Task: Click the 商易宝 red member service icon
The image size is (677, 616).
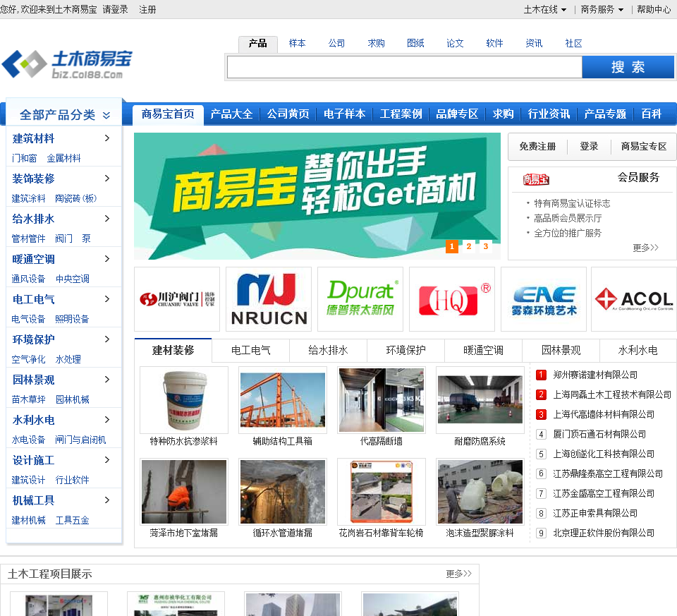Action: 536,179
